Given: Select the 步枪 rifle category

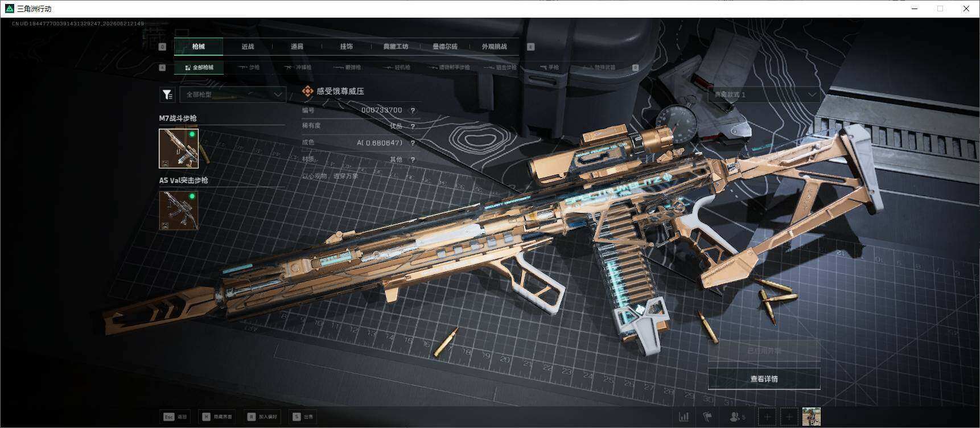Looking at the screenshot, I should click(x=249, y=68).
